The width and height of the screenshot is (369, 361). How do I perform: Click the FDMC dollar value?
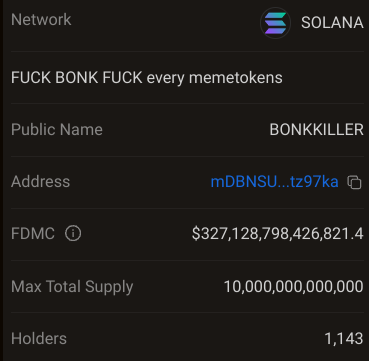coord(277,234)
